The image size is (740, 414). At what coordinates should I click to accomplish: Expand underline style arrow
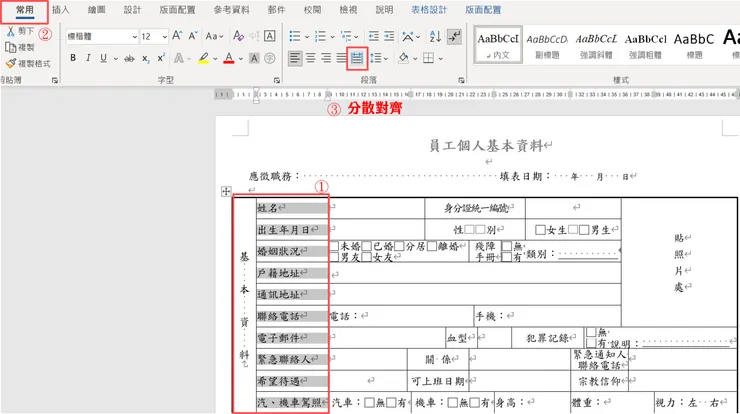116,59
